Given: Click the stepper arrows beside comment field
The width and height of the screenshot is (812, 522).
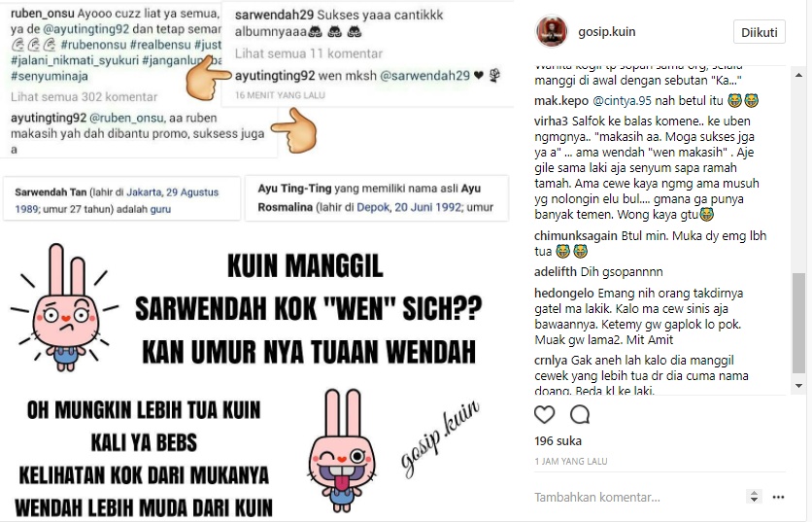Looking at the screenshot, I should [x=754, y=497].
